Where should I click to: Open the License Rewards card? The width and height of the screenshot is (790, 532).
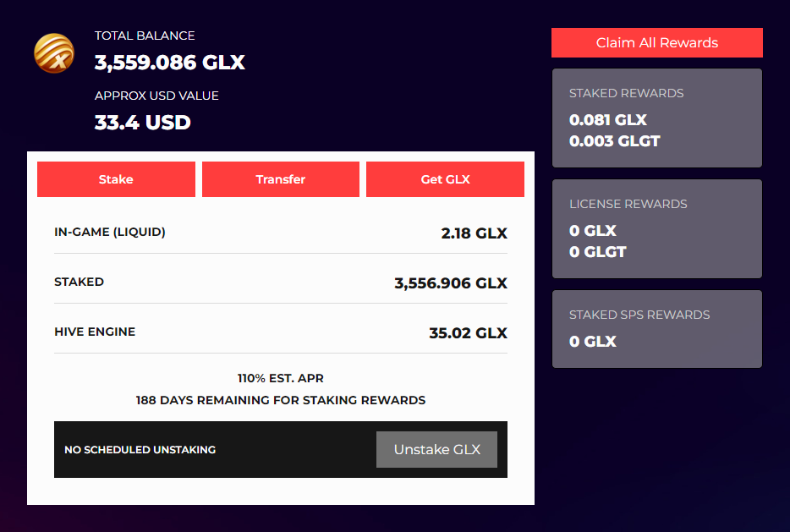[656, 228]
